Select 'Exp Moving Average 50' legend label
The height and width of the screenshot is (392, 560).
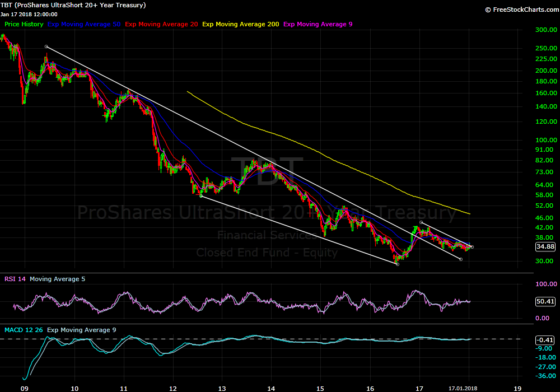point(84,24)
